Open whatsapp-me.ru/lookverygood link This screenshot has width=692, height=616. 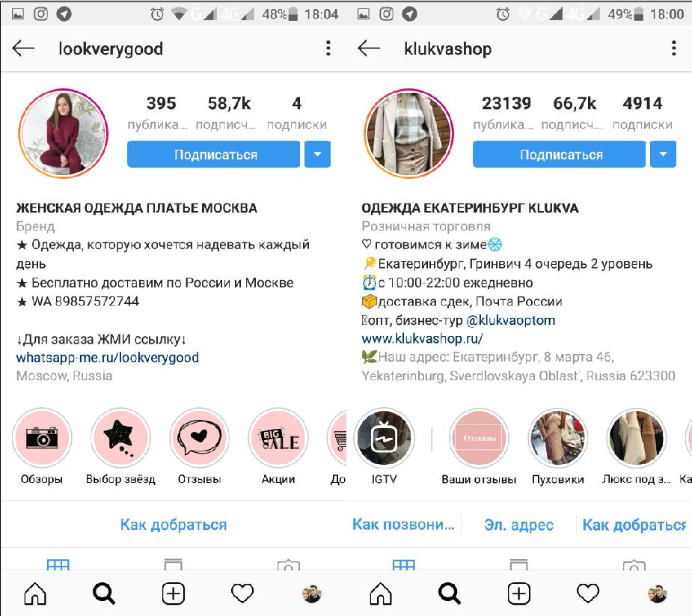click(107, 357)
